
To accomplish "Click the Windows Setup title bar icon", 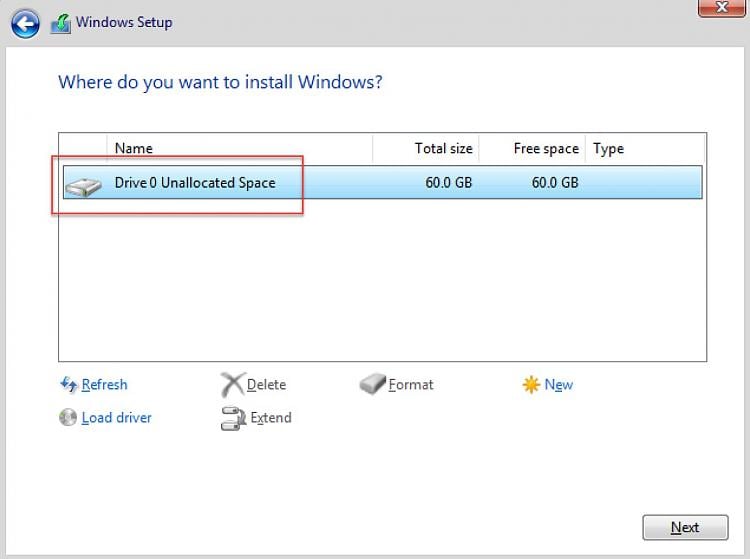I will pos(60,23).
